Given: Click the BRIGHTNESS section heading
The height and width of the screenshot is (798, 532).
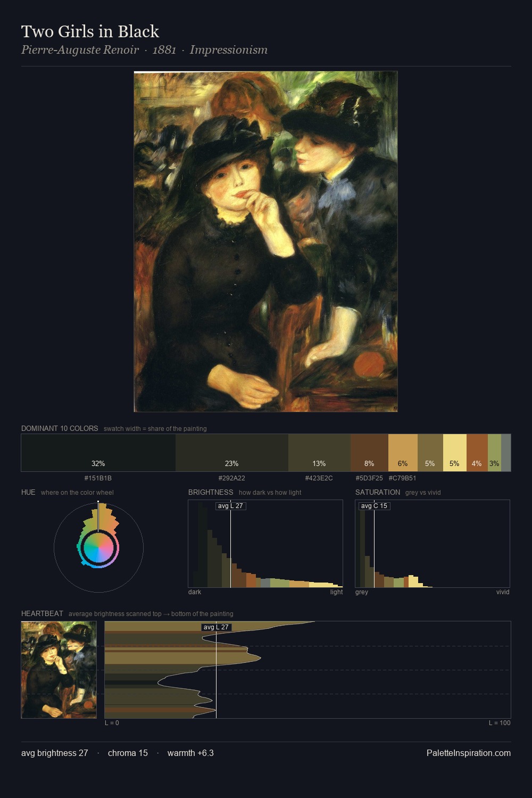Looking at the screenshot, I should click(211, 492).
